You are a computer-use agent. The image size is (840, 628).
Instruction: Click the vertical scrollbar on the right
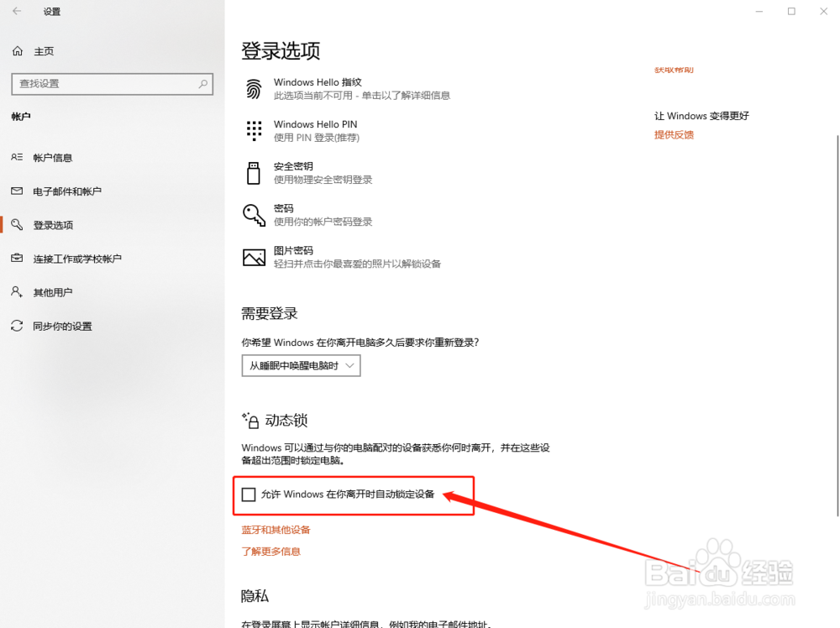pyautogui.click(x=837, y=326)
